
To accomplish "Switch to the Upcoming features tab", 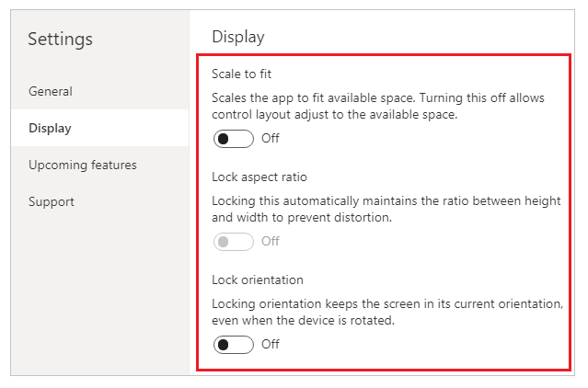I will pos(99,165).
